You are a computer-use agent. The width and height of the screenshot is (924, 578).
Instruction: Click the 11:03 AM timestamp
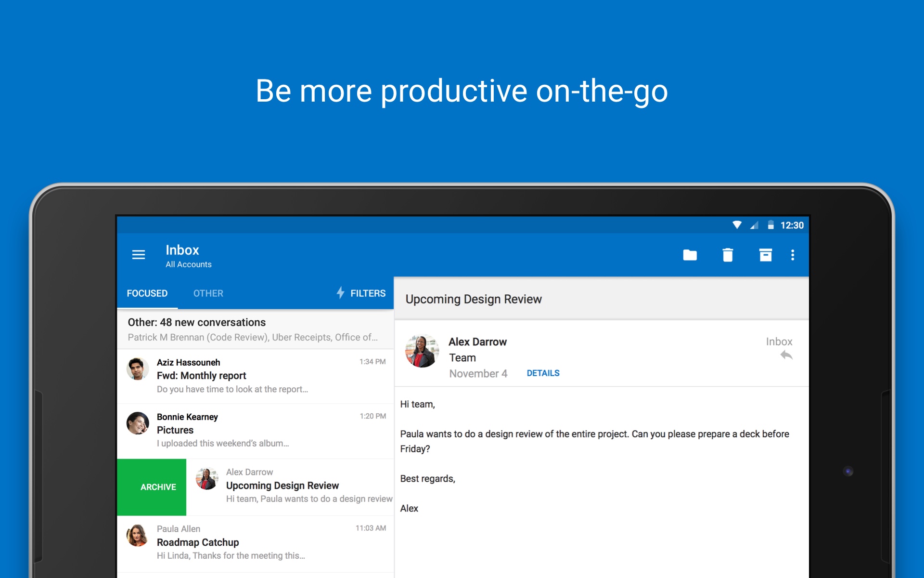coord(371,528)
